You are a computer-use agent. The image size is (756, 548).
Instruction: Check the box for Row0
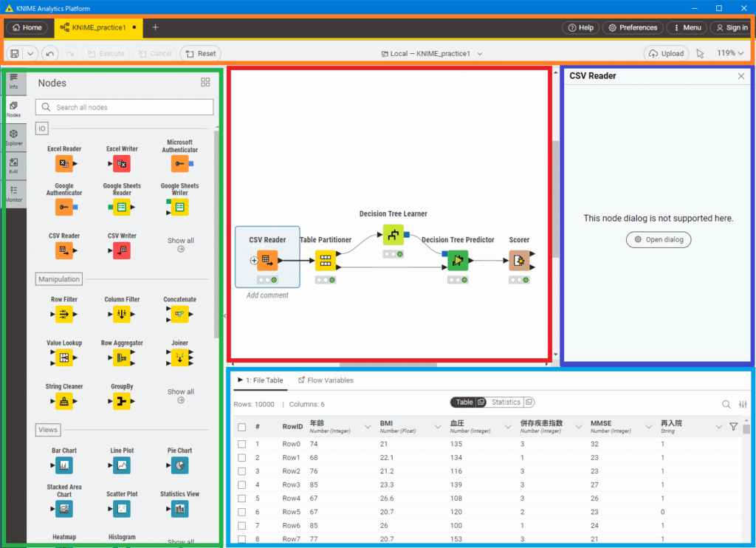pos(241,444)
